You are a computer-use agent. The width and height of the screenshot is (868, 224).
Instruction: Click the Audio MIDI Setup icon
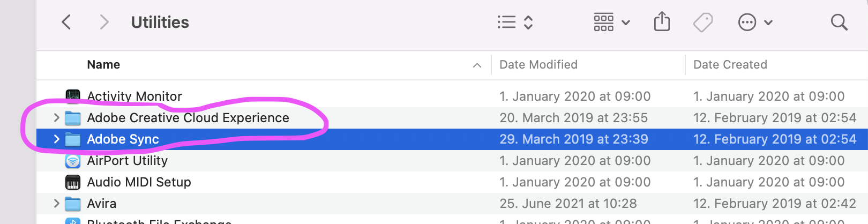coord(73,182)
